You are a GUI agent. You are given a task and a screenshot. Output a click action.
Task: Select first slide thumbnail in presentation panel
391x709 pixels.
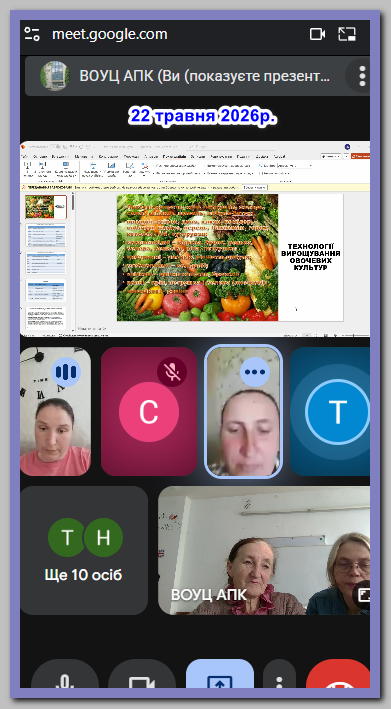46,207
